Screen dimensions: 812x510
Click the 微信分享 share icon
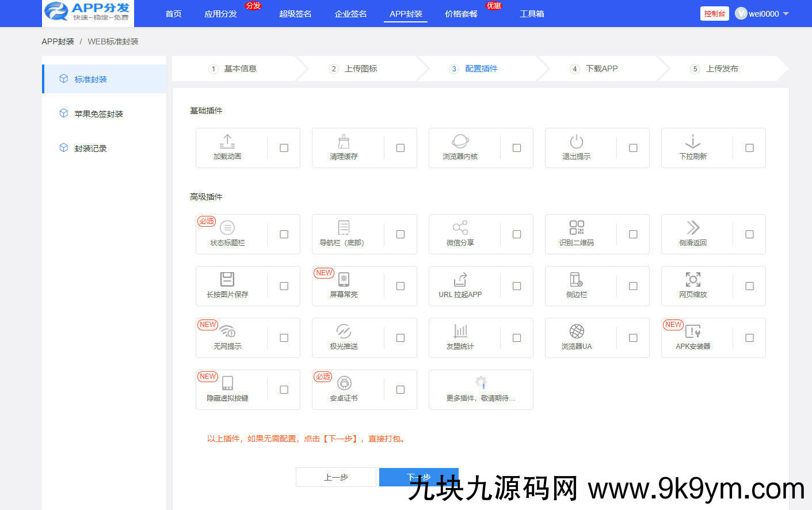(460, 227)
